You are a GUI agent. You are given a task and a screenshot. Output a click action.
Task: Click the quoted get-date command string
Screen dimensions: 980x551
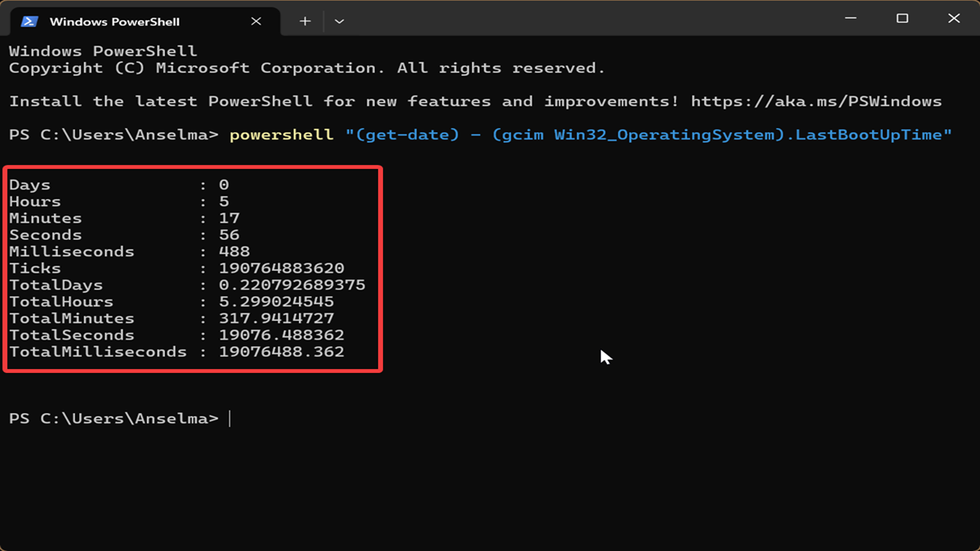pyautogui.click(x=648, y=135)
